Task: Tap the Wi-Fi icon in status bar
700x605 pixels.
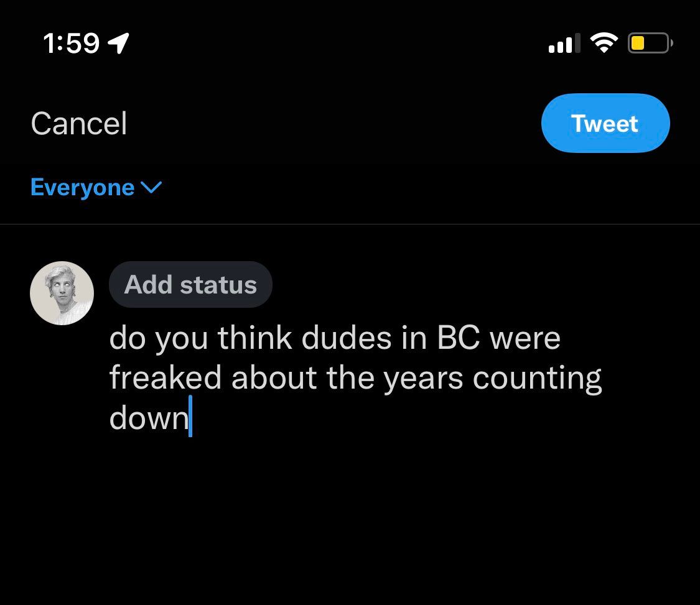Action: coord(604,44)
